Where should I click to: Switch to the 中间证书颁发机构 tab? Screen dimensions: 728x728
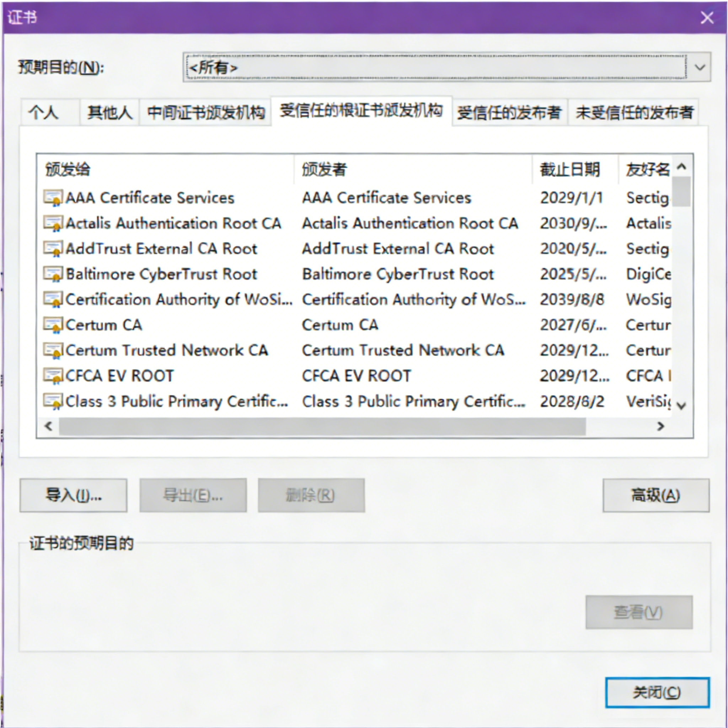click(x=206, y=112)
